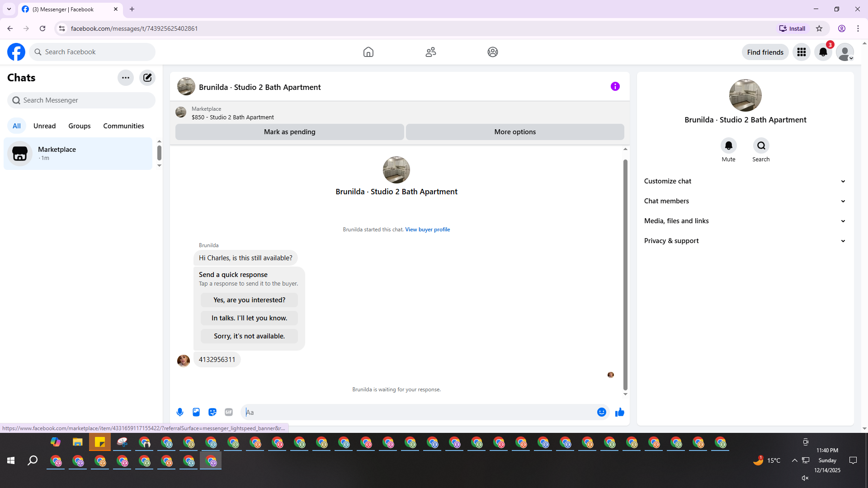Attach a file using photo icon
868x488 pixels.
click(x=196, y=412)
